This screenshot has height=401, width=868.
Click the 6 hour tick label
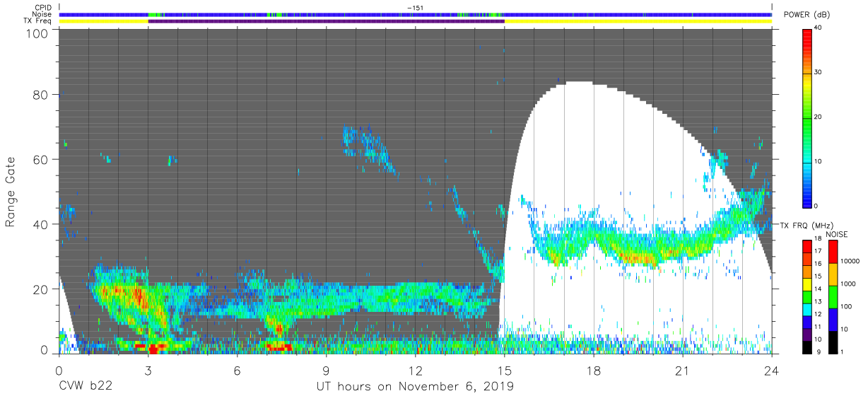[237, 370]
